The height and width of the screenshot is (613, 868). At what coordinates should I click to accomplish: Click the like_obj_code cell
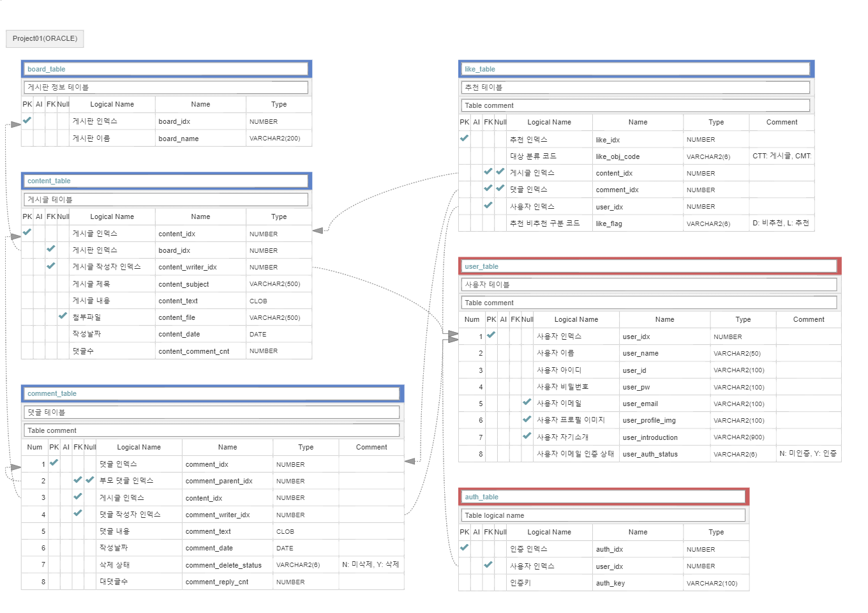coord(638,156)
